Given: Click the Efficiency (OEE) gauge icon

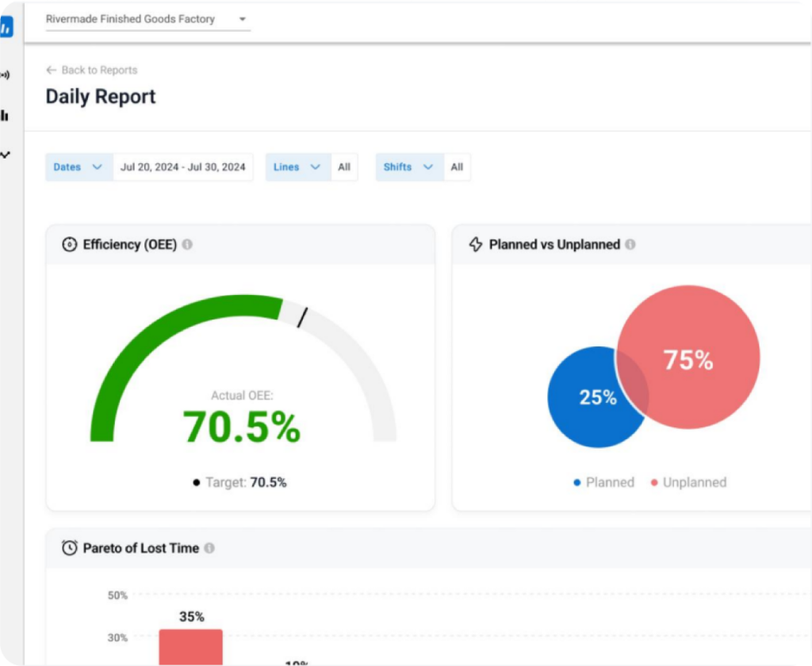Looking at the screenshot, I should (x=70, y=244).
